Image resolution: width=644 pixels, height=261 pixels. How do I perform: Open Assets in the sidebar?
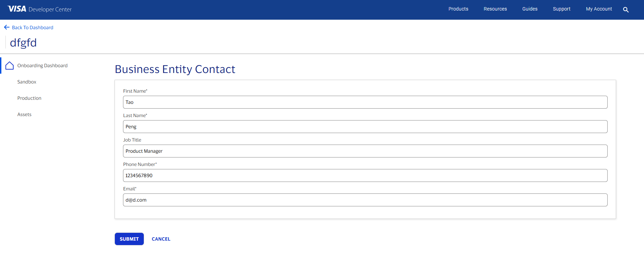click(x=24, y=114)
